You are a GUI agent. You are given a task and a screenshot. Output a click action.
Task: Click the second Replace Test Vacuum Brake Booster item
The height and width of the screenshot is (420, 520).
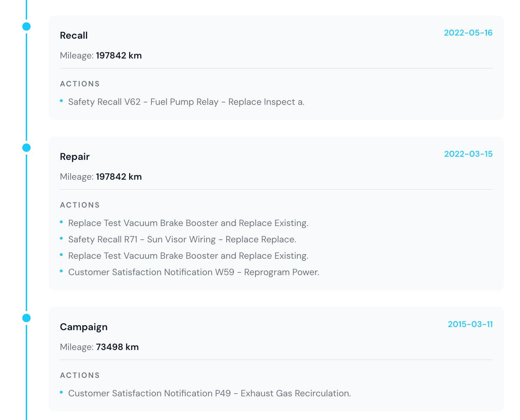click(188, 256)
